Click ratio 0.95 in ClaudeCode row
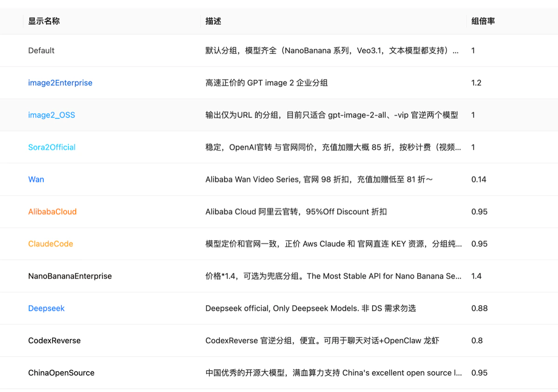The height and width of the screenshot is (392, 558). point(479,244)
